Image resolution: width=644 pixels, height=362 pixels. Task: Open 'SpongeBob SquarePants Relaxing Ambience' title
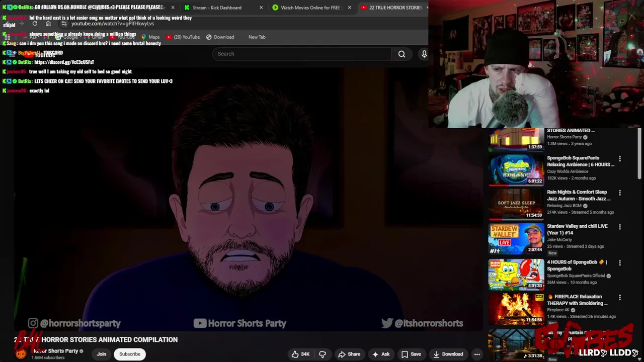(581, 161)
